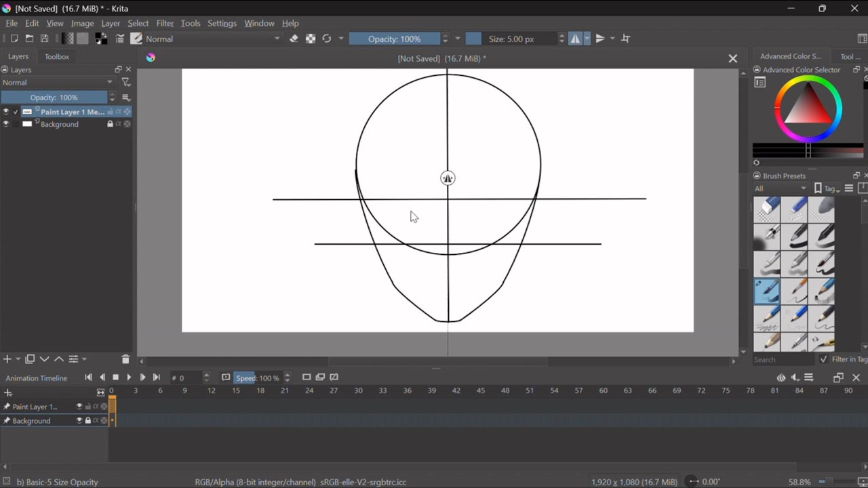
Task: Open the brush blending mode dropdown
Action: click(x=213, y=39)
